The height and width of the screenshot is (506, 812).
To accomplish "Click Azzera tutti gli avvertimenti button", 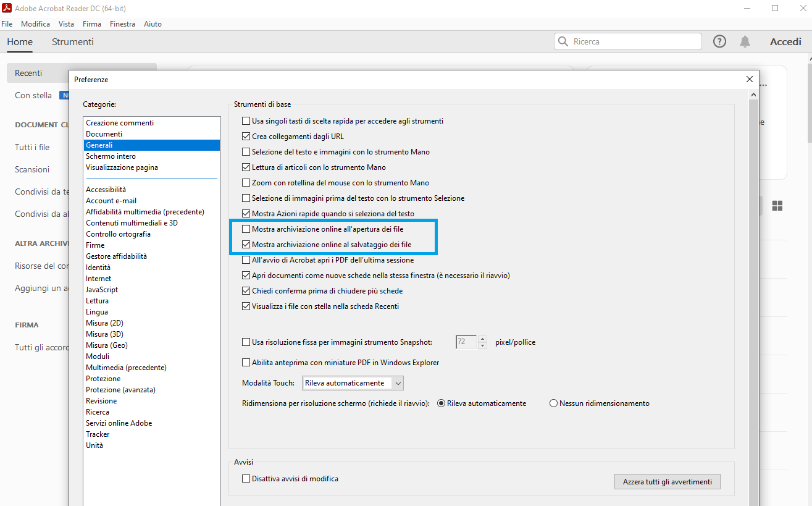I will pyautogui.click(x=667, y=482).
